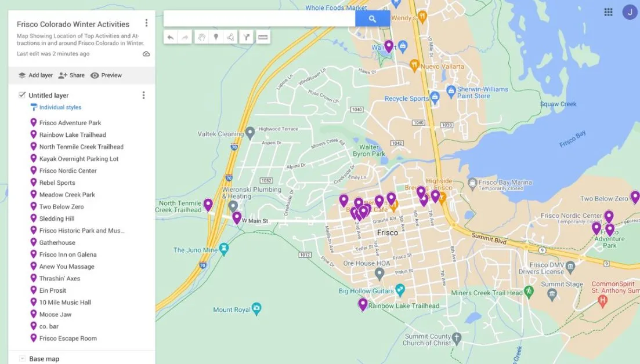Screen dimensions: 640x364
Task: Expand the Base map section arrow
Action: pyautogui.click(x=22, y=359)
